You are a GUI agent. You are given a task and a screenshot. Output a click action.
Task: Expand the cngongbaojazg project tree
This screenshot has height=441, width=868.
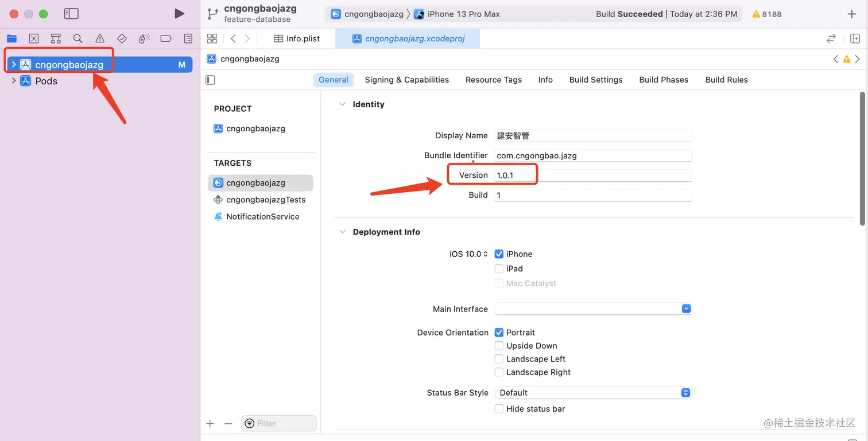click(x=14, y=64)
